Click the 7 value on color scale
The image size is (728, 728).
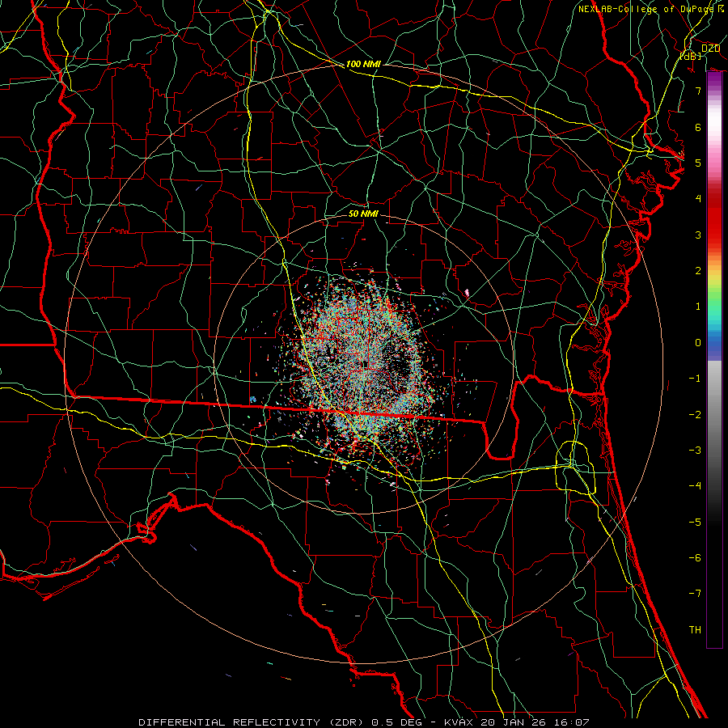point(698,91)
